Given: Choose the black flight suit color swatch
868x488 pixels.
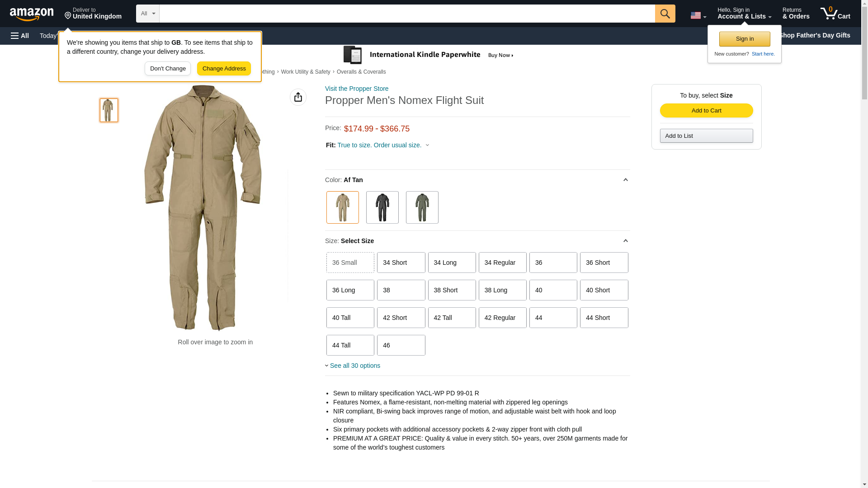Looking at the screenshot, I should coord(382,207).
